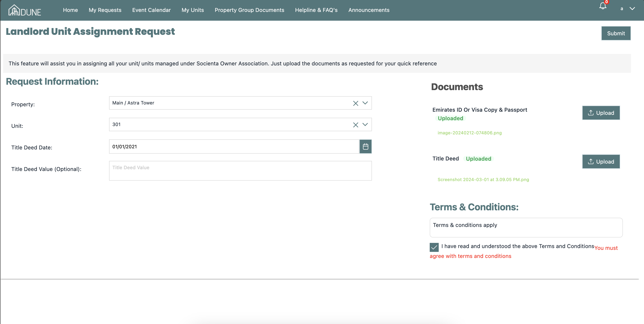Screen dimensions: 644x324
Task: Open image-20240212-074806.png file link
Action: [x=469, y=133]
